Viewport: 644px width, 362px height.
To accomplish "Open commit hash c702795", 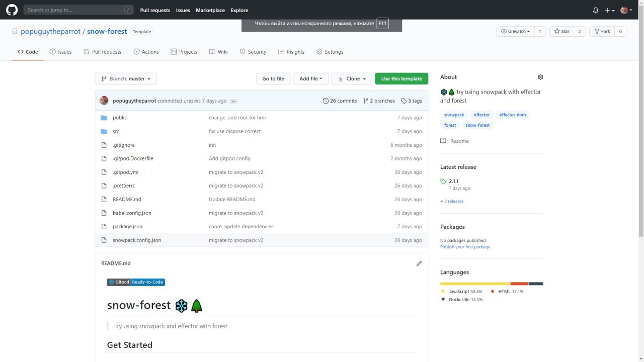I will (x=192, y=101).
